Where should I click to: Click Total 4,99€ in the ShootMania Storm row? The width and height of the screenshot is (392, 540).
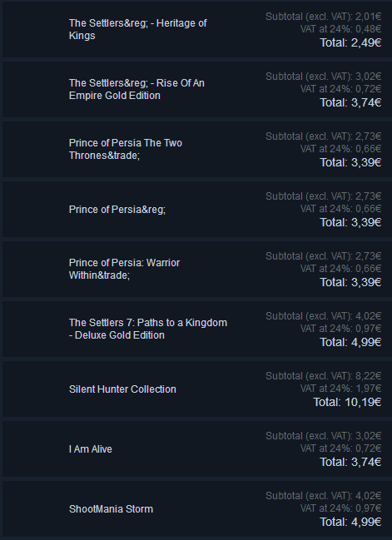tap(350, 522)
